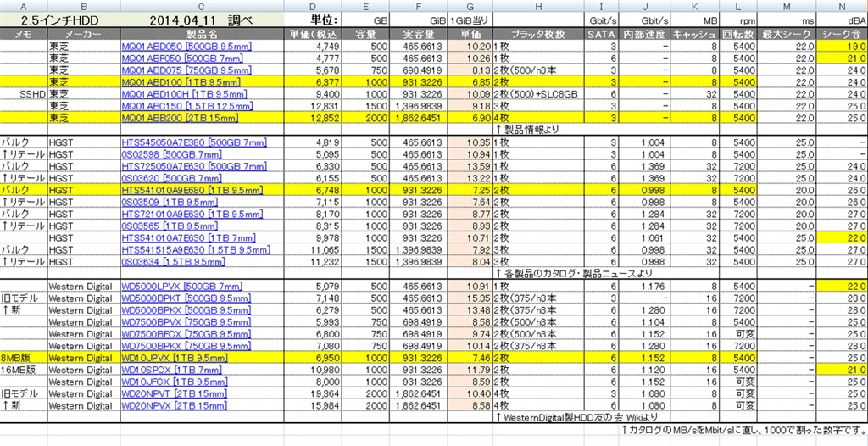The image size is (868, 446).
Task: Open the MQ01ABD050 [500GB 9.5mm] product link
Action: click(x=185, y=46)
